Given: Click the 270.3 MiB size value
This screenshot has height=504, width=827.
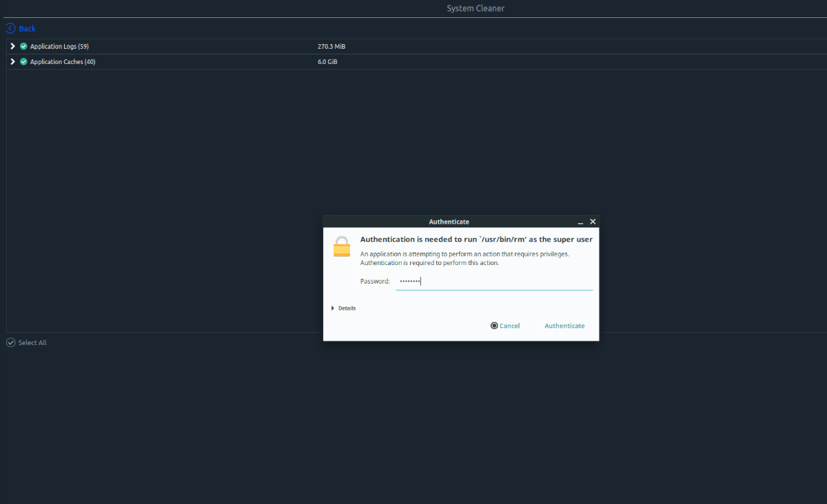Looking at the screenshot, I should tap(331, 46).
